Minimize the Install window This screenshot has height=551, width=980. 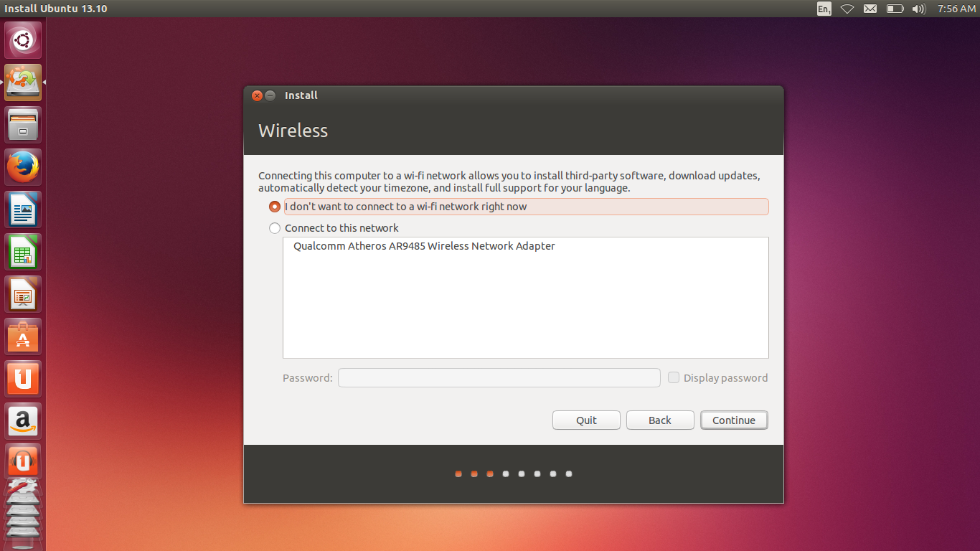[x=270, y=95]
